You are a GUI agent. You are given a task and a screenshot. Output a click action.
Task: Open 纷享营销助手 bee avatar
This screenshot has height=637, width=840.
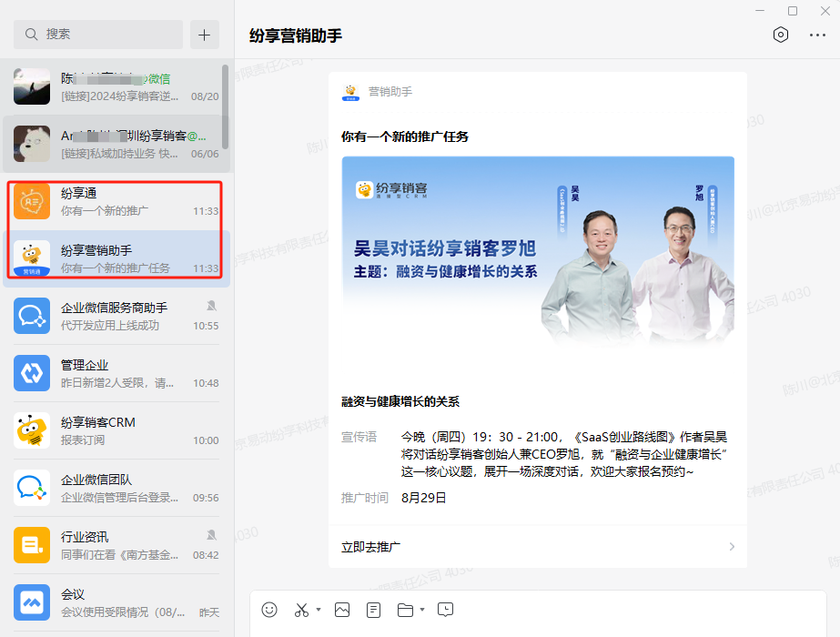pos(32,258)
